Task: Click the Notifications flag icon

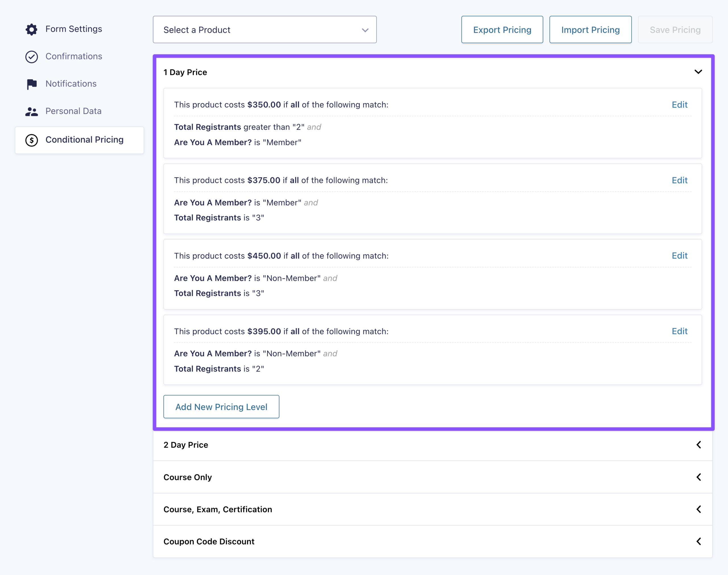Action: pos(31,84)
